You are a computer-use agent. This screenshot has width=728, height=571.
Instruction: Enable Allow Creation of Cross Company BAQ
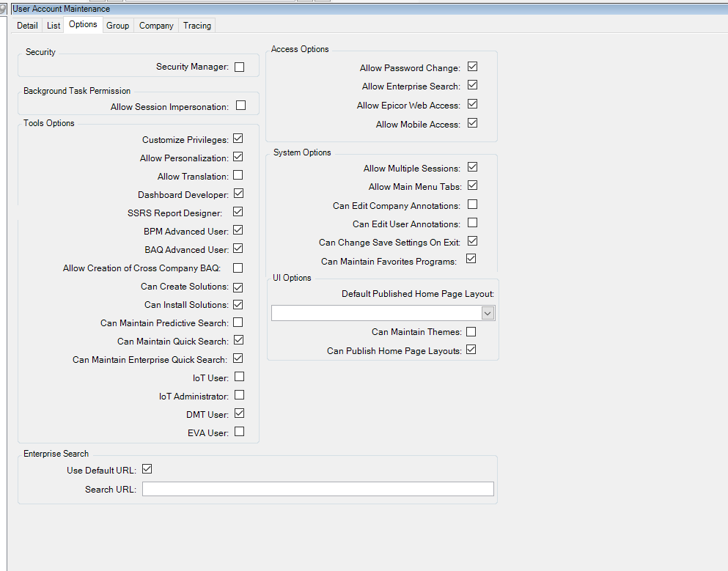(238, 268)
